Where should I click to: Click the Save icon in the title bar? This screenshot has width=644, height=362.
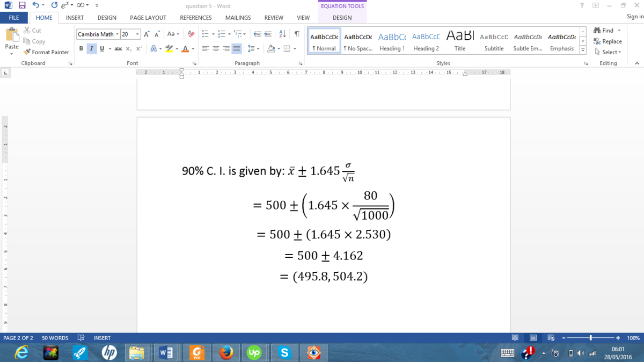click(x=22, y=5)
